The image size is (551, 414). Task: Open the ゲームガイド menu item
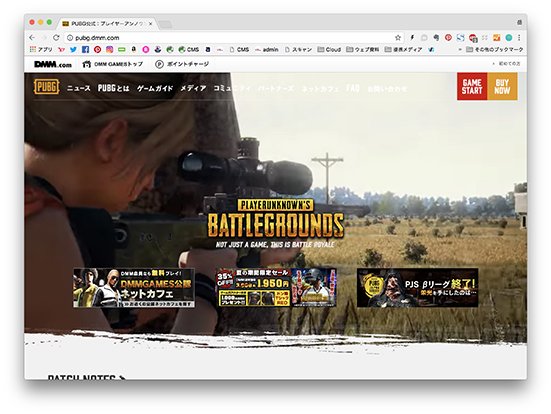[x=155, y=88]
